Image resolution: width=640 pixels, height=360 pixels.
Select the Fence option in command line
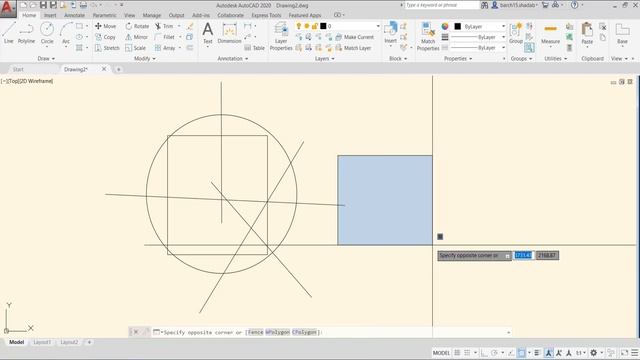(x=255, y=332)
